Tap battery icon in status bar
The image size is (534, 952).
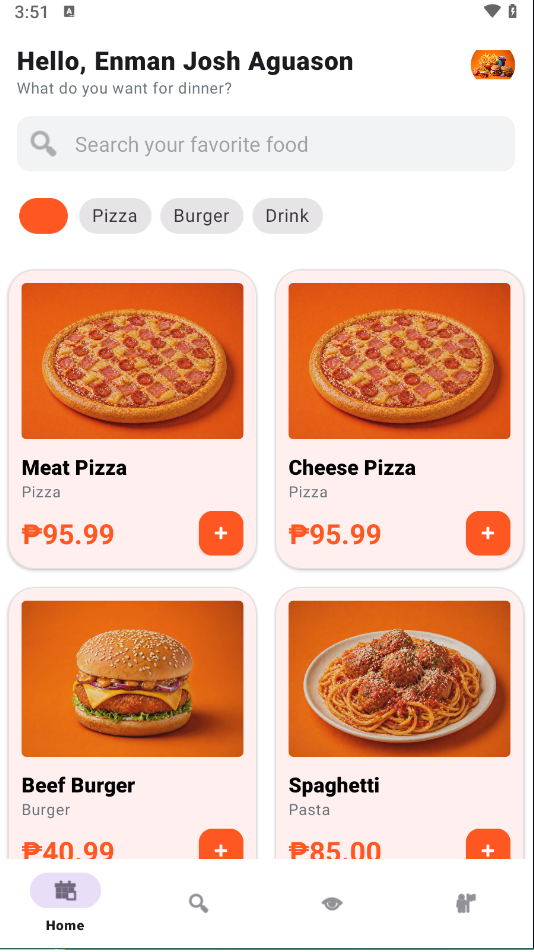pos(513,11)
